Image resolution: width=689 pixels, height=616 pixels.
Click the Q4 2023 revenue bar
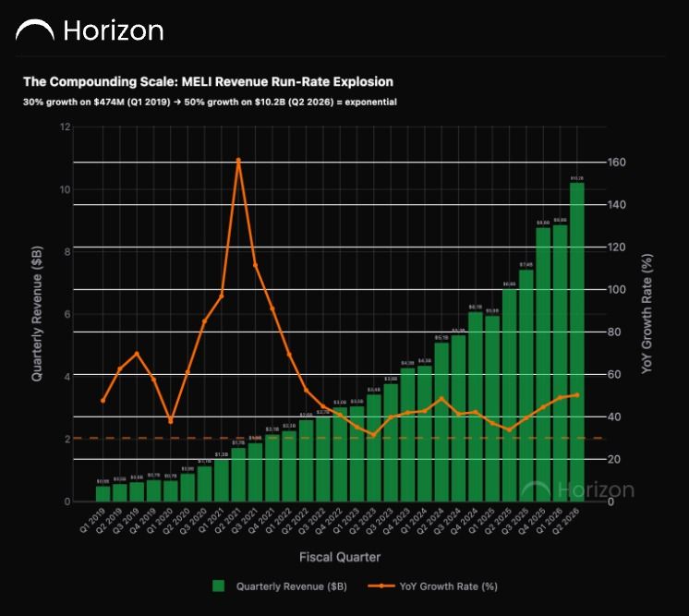point(408,435)
